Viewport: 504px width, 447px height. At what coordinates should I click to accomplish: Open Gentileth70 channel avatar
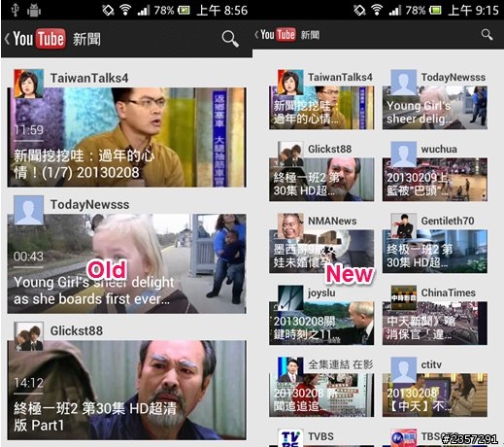click(403, 225)
